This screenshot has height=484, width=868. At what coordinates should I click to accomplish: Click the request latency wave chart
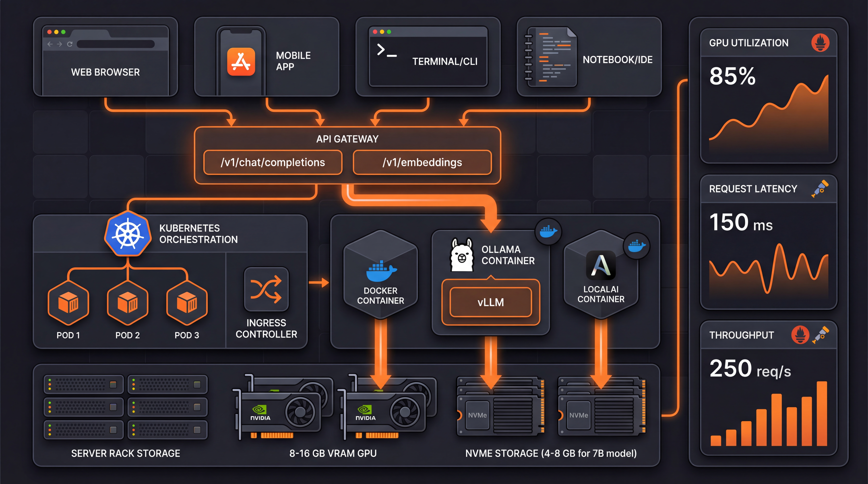(769, 271)
